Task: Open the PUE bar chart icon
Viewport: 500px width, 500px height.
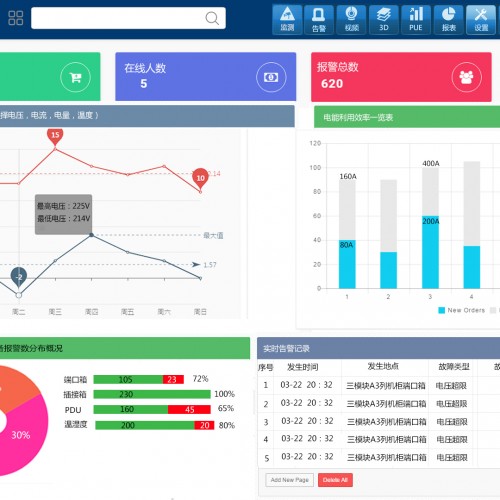Action: [416, 19]
